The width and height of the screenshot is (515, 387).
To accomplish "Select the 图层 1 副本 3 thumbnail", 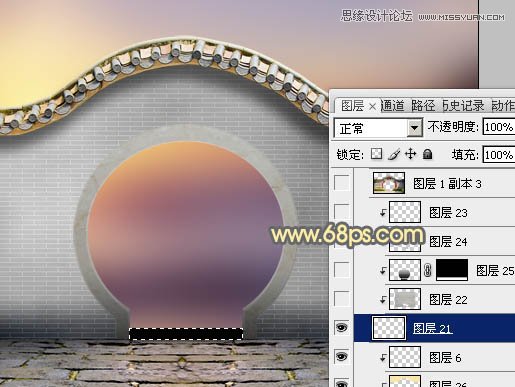I will click(389, 183).
